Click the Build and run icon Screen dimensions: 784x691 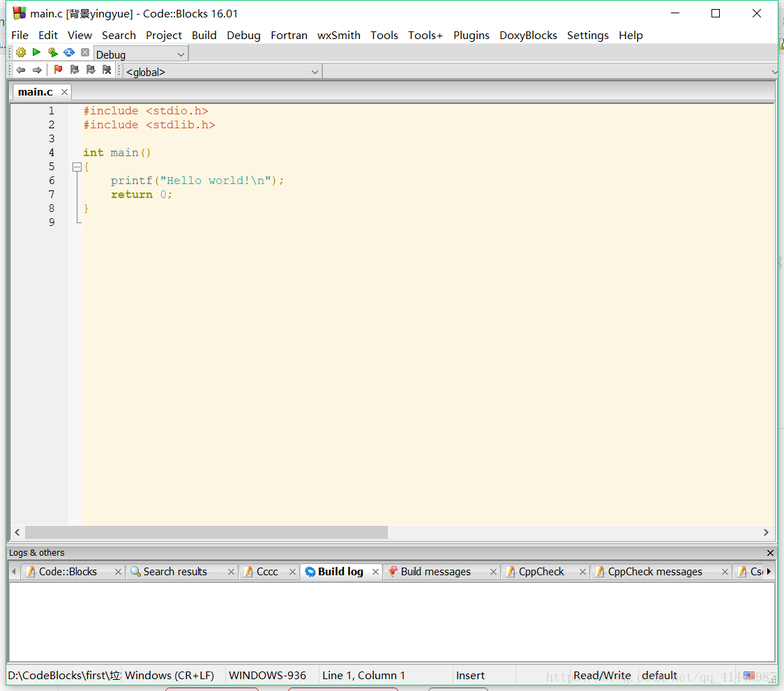[x=52, y=52]
